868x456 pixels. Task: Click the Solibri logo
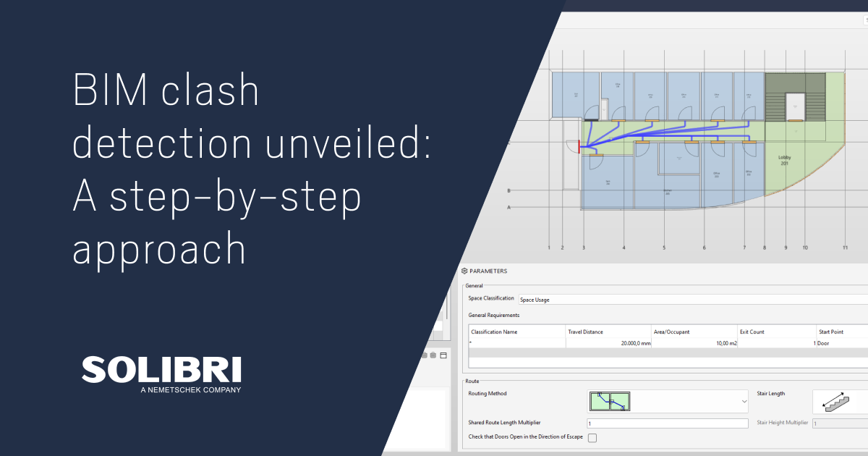point(161,373)
